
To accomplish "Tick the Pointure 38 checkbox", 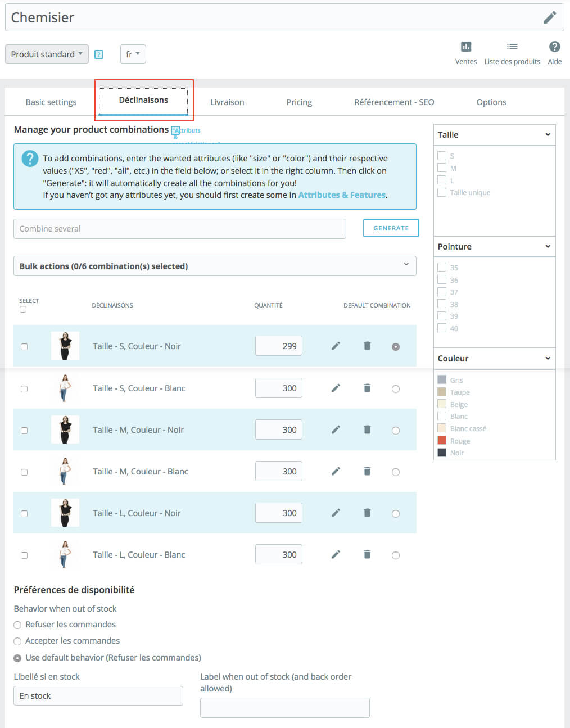I will point(442,304).
